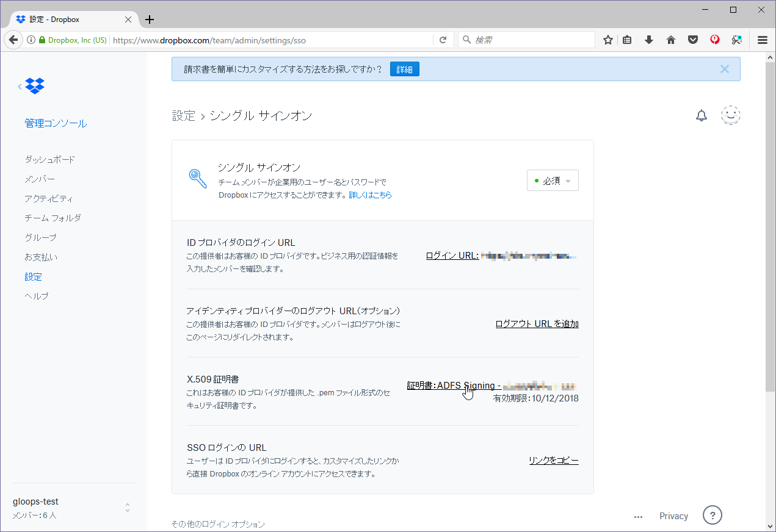Viewport: 776px width, 532px height.
Task: Click その他のログイン オプション text
Action: click(x=218, y=524)
